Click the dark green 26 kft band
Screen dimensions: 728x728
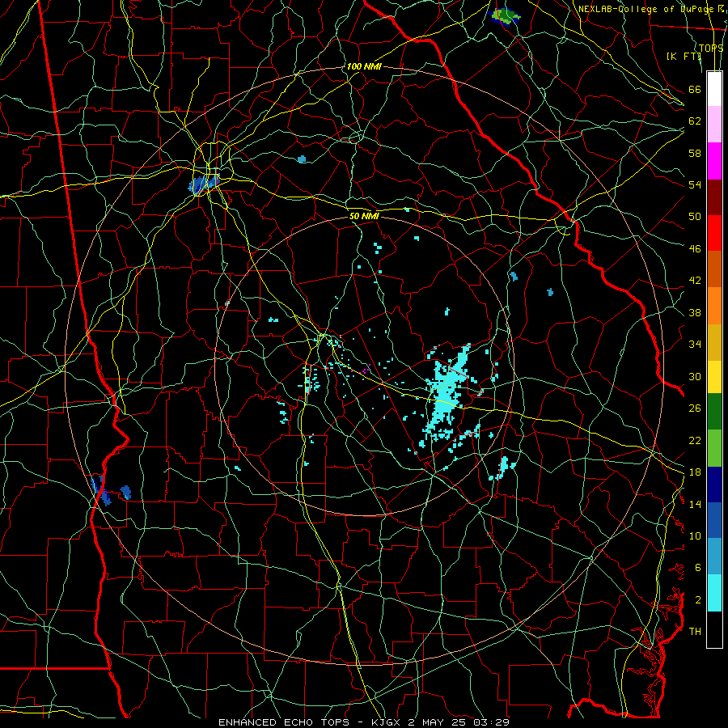pos(714,412)
